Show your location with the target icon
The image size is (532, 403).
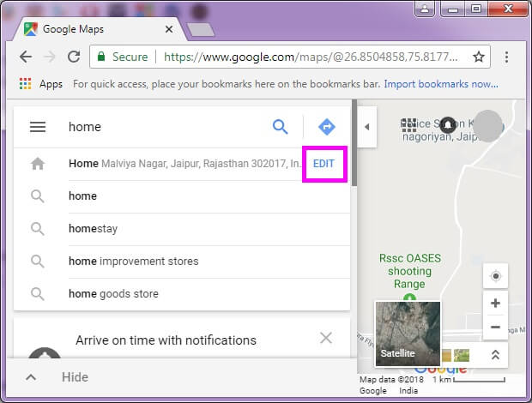pyautogui.click(x=495, y=276)
